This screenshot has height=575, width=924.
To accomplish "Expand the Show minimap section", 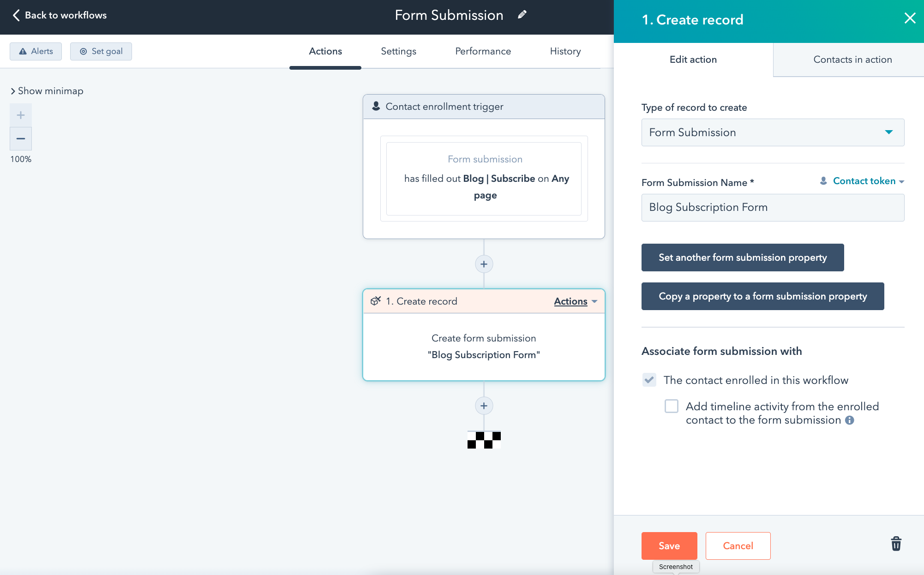I will [47, 91].
